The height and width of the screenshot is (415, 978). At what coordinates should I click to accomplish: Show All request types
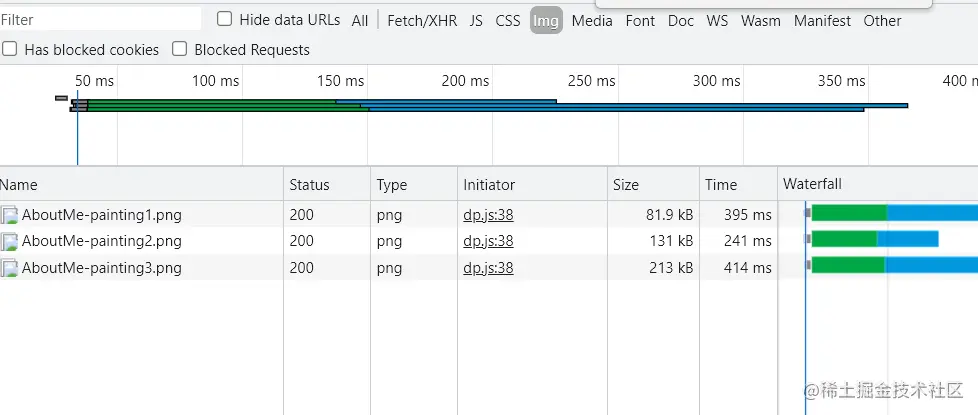point(360,20)
